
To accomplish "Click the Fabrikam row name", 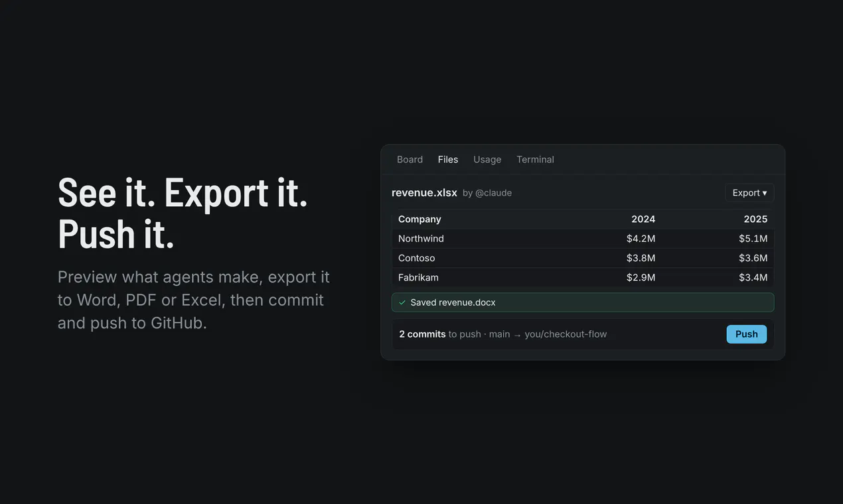I will pyautogui.click(x=418, y=277).
